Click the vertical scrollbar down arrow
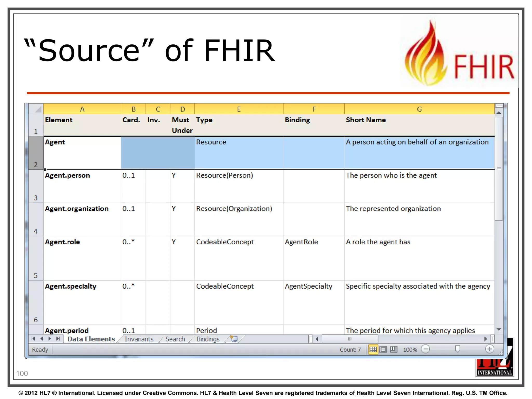 (499, 329)
